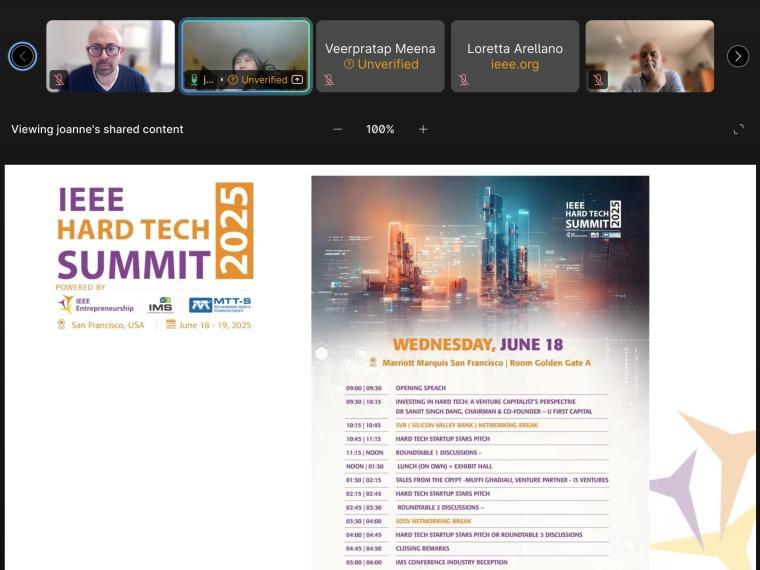
Task: Click the IEEE Entrepreneurship logo
Action: (x=95, y=304)
